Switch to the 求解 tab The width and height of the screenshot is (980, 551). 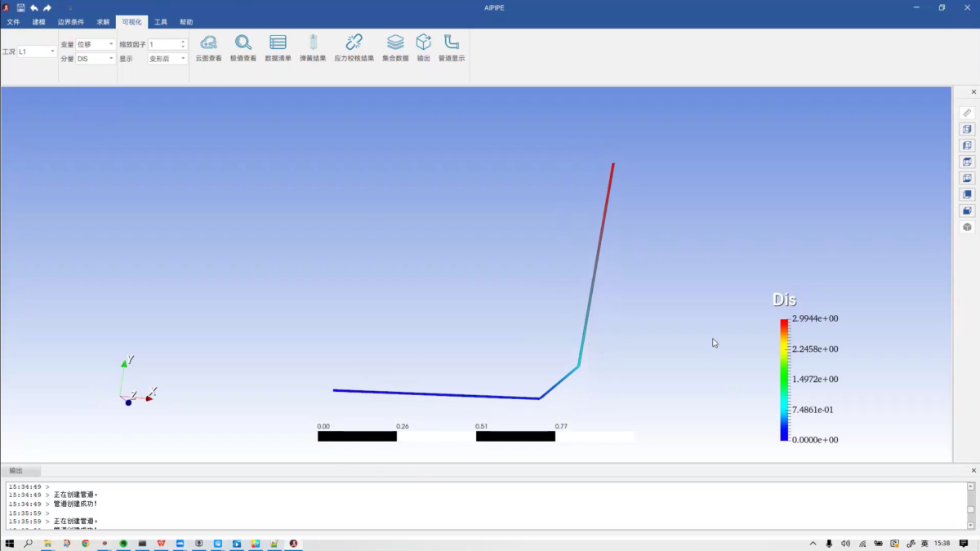pyautogui.click(x=103, y=22)
